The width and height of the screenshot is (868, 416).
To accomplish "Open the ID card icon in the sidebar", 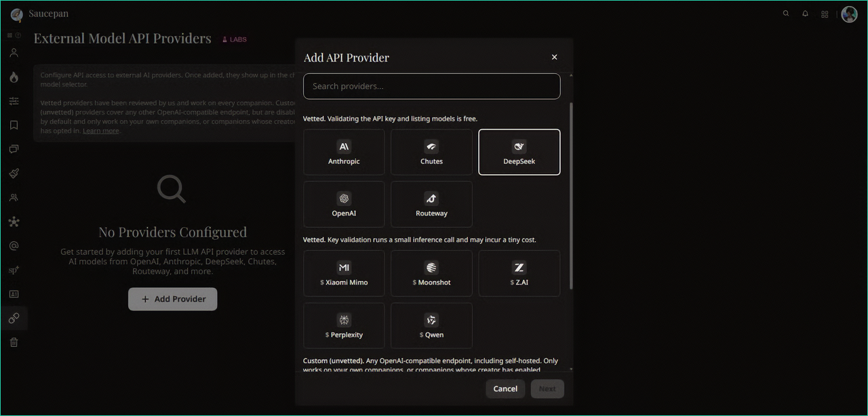I will (14, 294).
